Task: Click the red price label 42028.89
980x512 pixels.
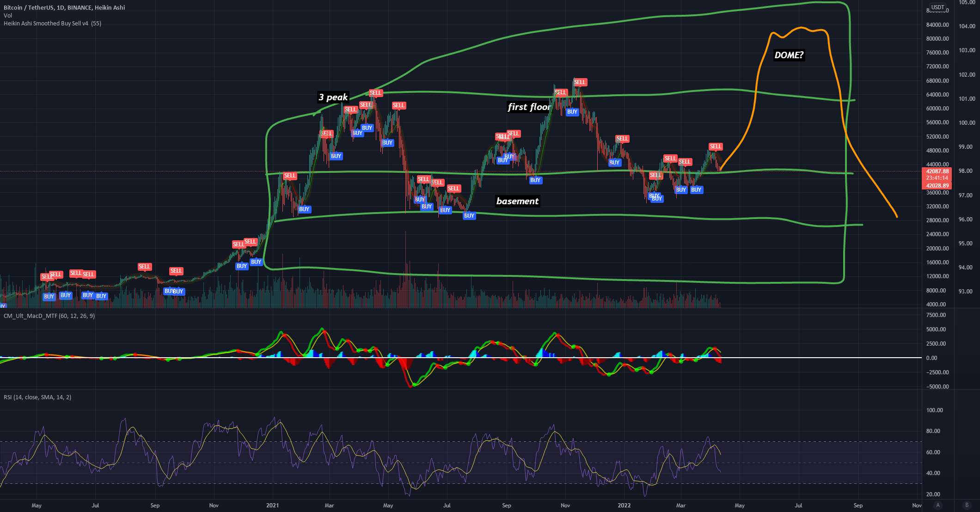Action: [x=937, y=186]
